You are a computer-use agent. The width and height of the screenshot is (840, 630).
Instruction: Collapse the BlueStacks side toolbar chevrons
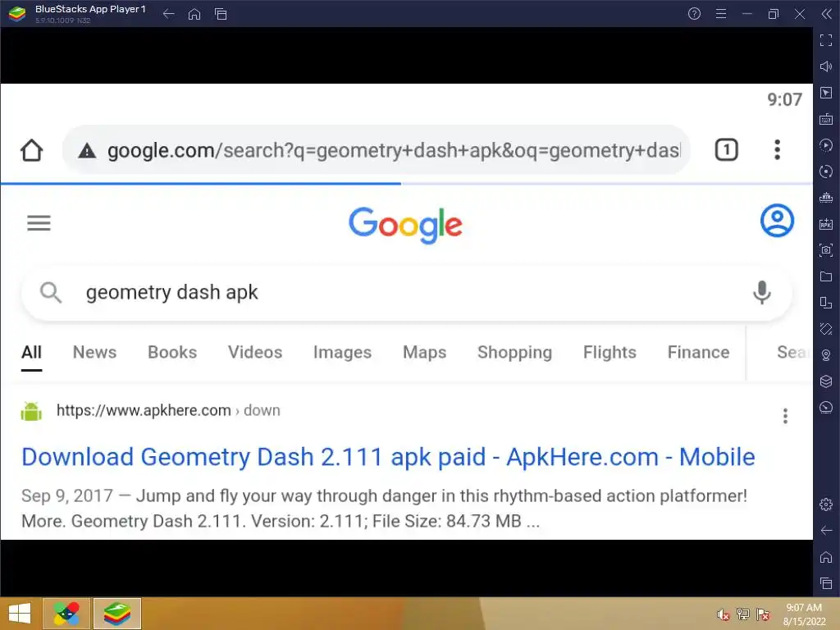click(827, 14)
